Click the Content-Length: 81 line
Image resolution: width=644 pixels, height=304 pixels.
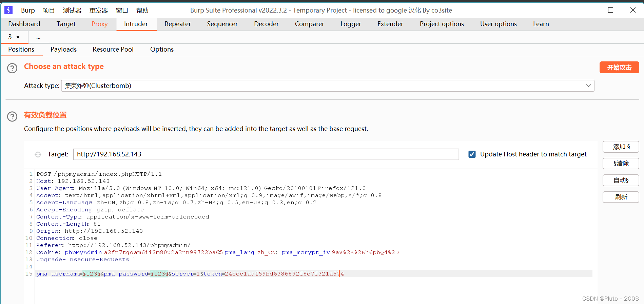(x=68, y=224)
